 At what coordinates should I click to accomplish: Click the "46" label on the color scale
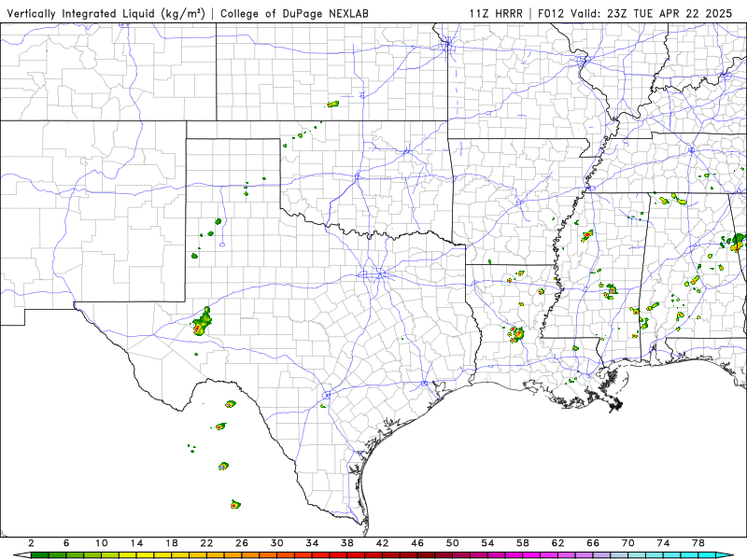[x=417, y=543]
